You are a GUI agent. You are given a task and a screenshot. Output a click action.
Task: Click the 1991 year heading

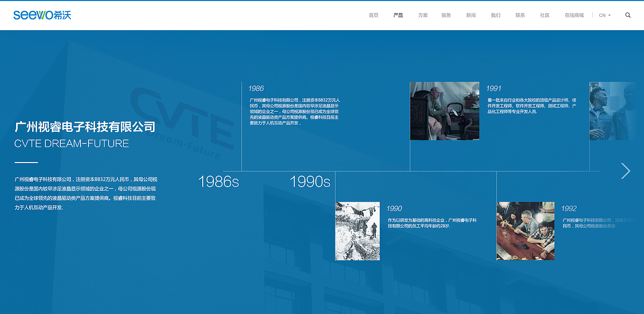[494, 89]
